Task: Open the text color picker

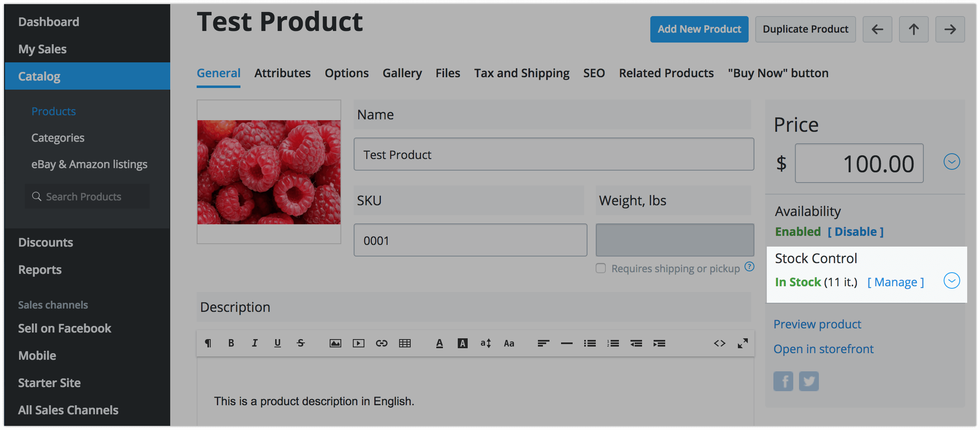Action: click(x=439, y=343)
